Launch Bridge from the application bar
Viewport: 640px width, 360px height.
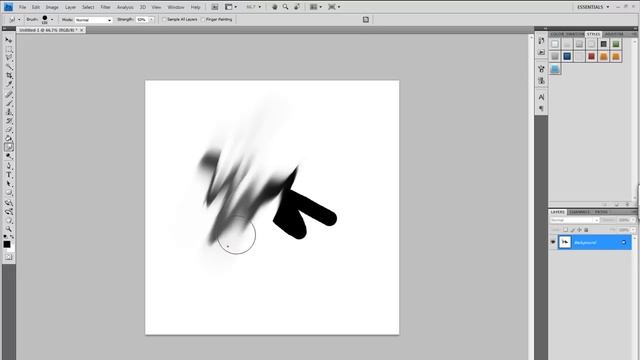point(215,7)
